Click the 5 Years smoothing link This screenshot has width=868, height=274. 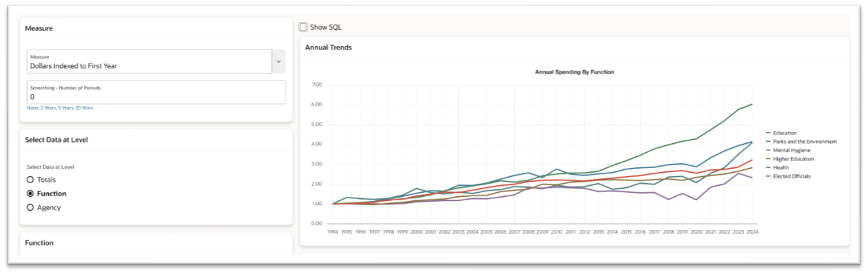(66, 108)
